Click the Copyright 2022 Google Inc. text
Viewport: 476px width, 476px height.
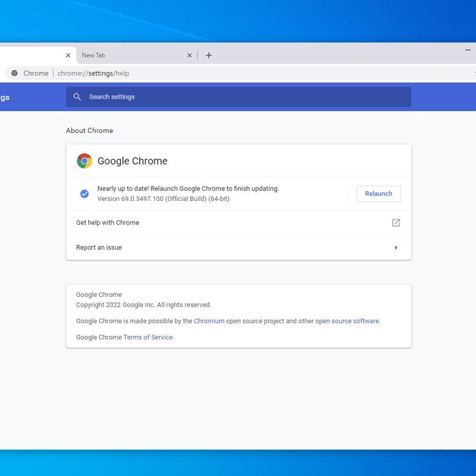point(143,305)
